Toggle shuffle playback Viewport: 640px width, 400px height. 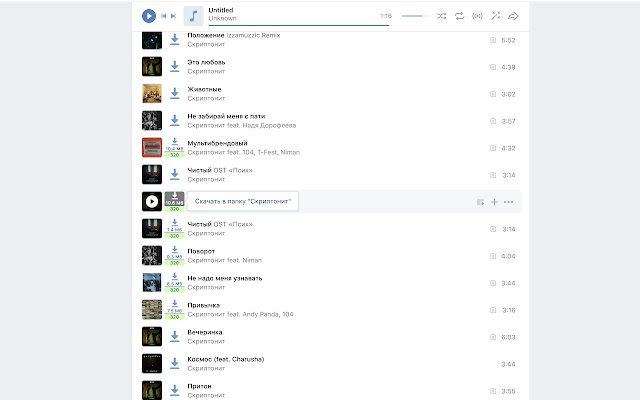(x=441, y=16)
